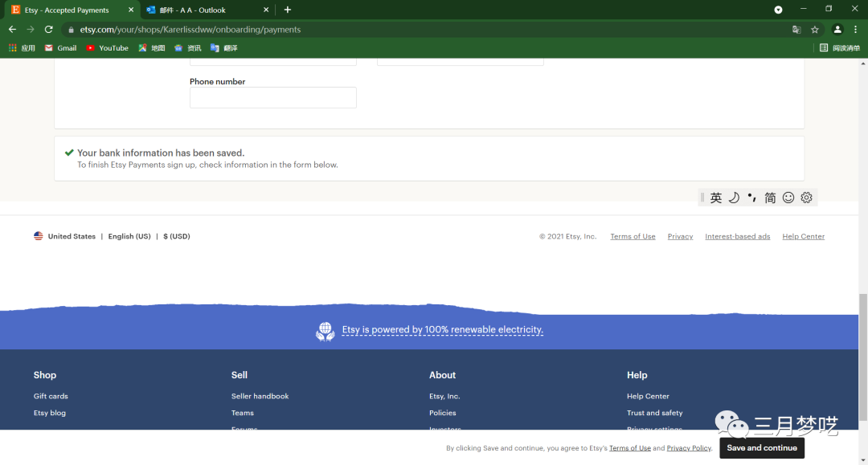Click the Save and continue button

(x=761, y=448)
